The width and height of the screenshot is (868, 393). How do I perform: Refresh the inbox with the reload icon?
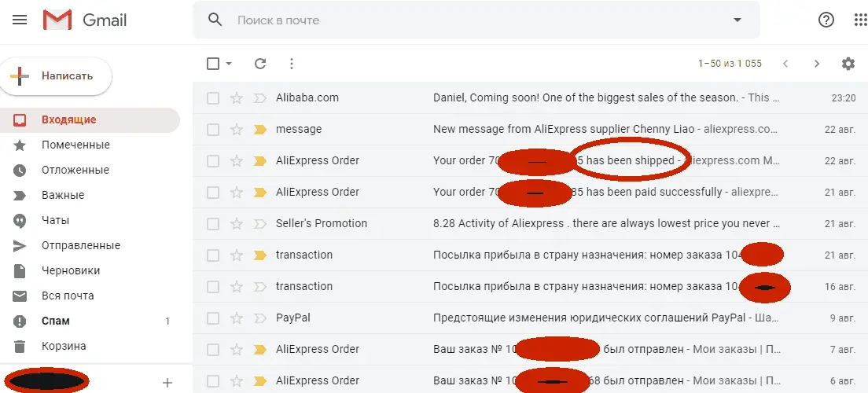[x=260, y=64]
